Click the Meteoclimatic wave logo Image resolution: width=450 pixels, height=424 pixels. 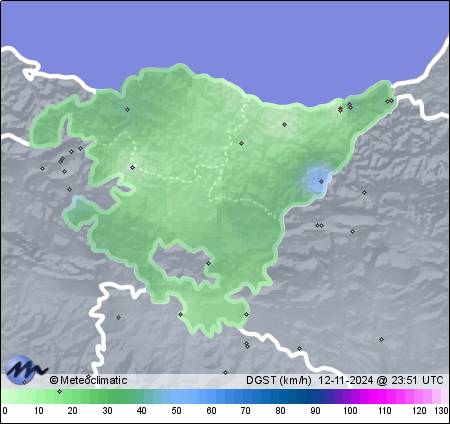pos(26,370)
